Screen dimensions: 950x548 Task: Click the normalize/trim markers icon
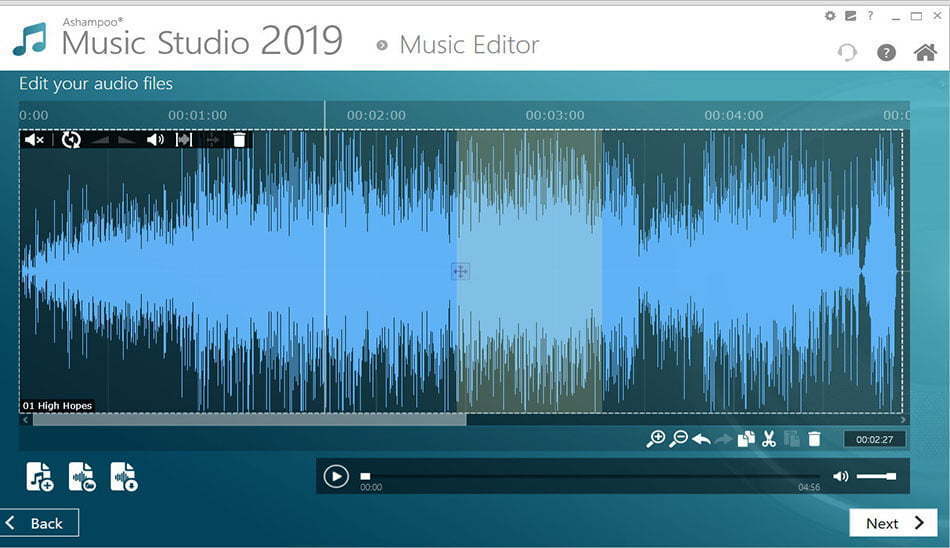point(184,140)
